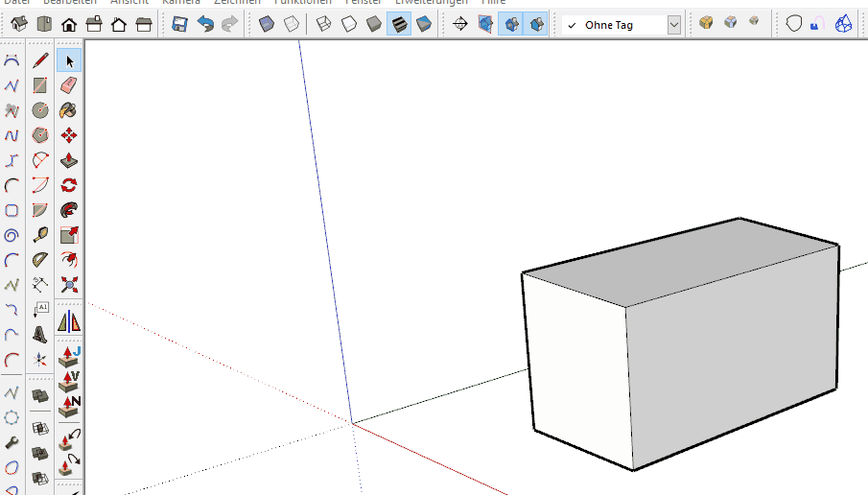This screenshot has height=495, width=868.
Task: Select the Eraser tool
Action: (68, 86)
